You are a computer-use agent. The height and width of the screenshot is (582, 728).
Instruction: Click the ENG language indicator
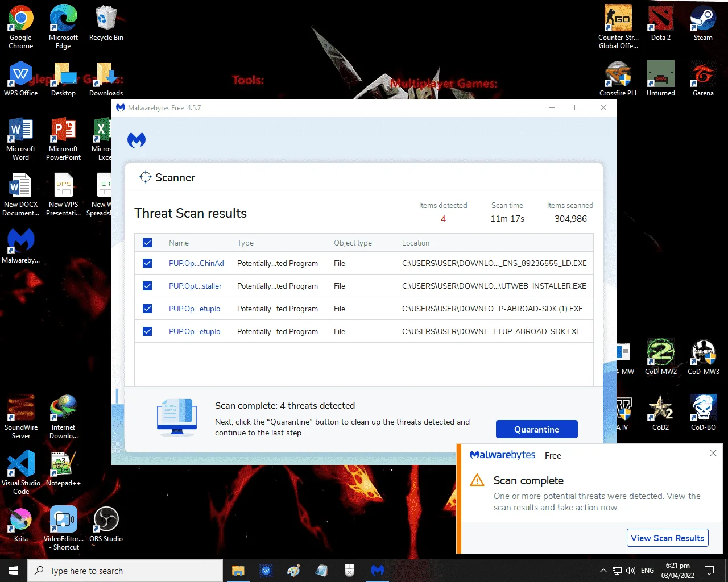pyautogui.click(x=647, y=571)
